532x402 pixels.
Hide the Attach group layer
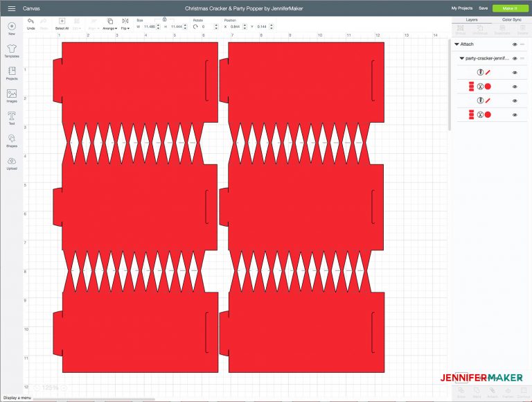click(515, 44)
